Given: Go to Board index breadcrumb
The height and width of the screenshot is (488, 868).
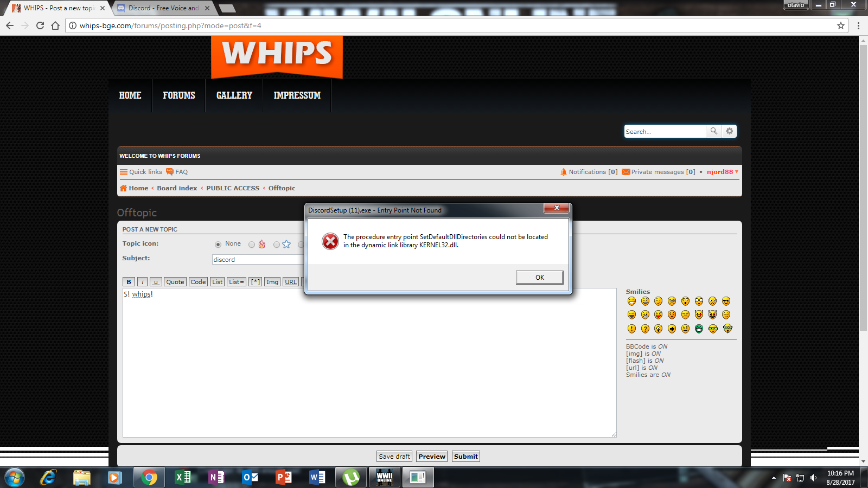Looking at the screenshot, I should pos(177,188).
